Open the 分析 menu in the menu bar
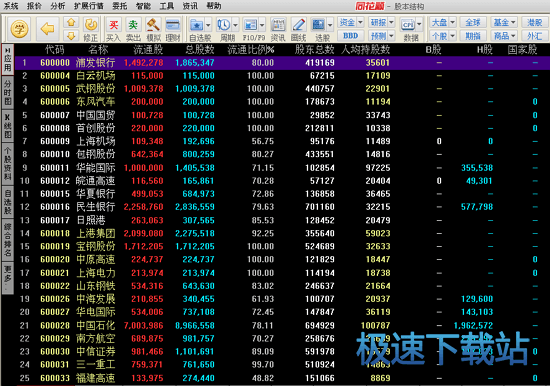550x386 pixels. (x=58, y=6)
